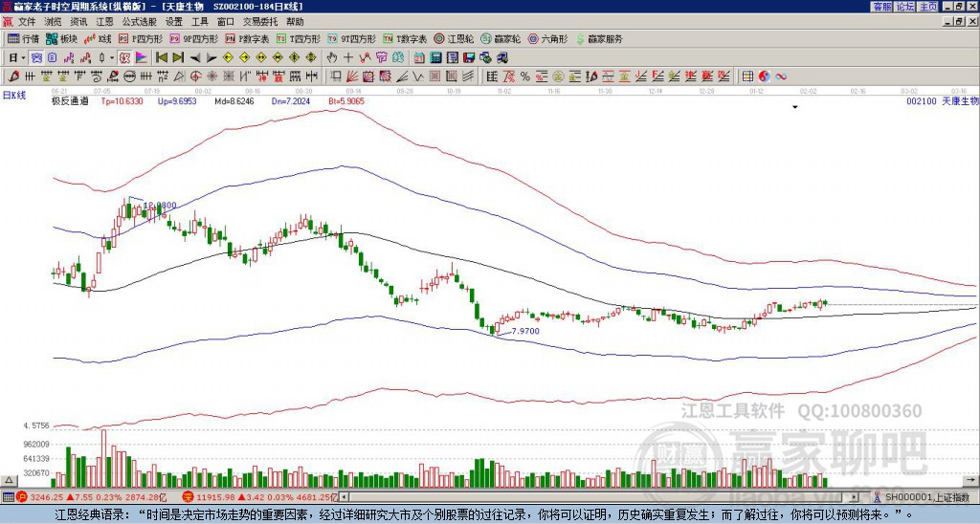
Task: Open the P数字表 tool
Action: coord(248,38)
